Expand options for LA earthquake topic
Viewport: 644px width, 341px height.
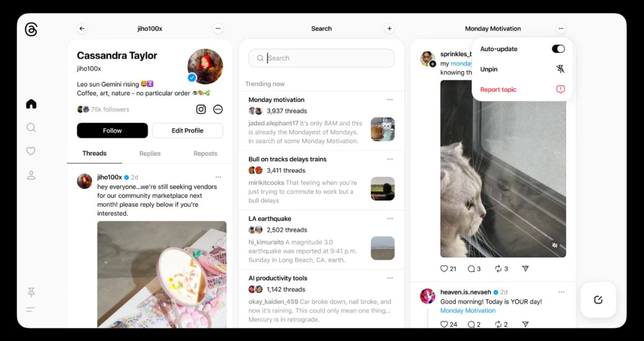390,219
